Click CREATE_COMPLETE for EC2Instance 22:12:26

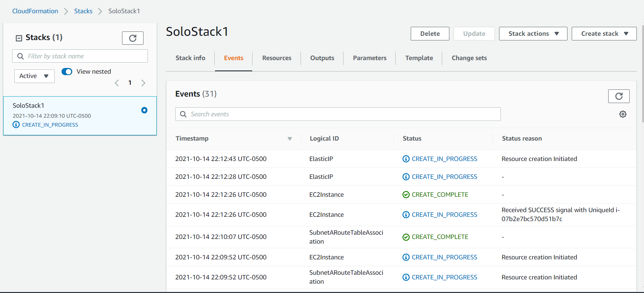pos(440,195)
